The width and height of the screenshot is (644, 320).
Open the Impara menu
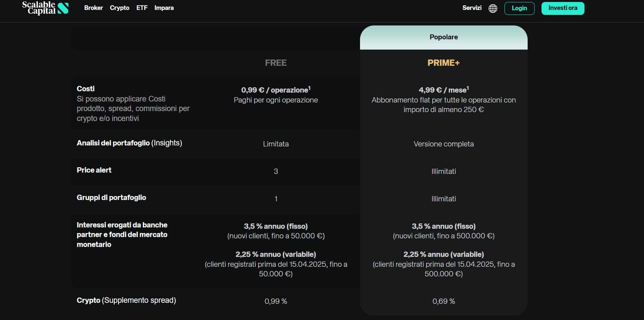[164, 8]
